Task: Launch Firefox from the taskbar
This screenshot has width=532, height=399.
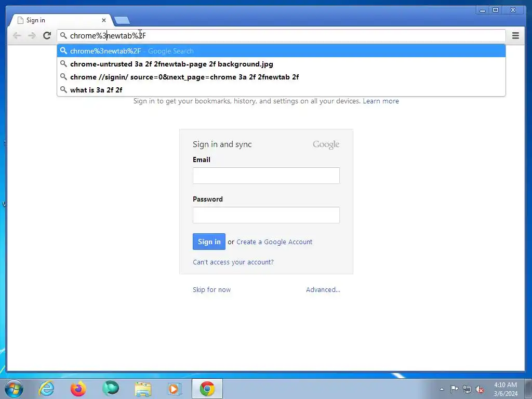Action: [x=78, y=389]
